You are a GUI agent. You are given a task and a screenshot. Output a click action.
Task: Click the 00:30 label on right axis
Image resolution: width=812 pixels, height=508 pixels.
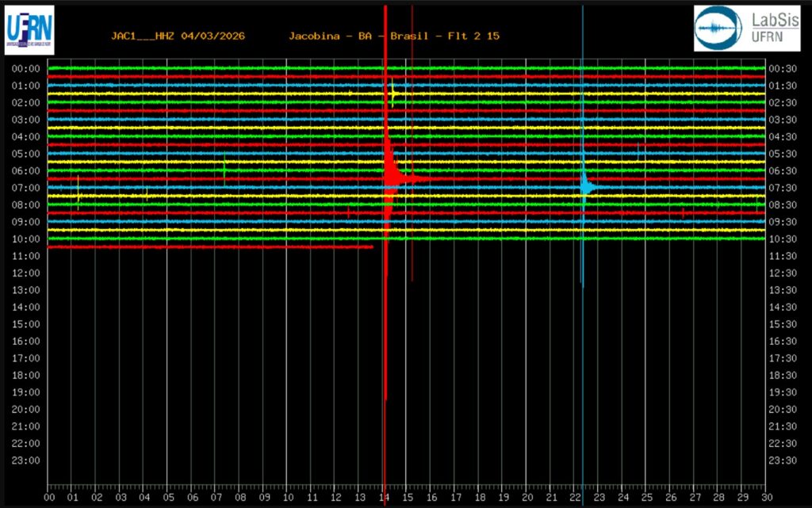pos(783,69)
